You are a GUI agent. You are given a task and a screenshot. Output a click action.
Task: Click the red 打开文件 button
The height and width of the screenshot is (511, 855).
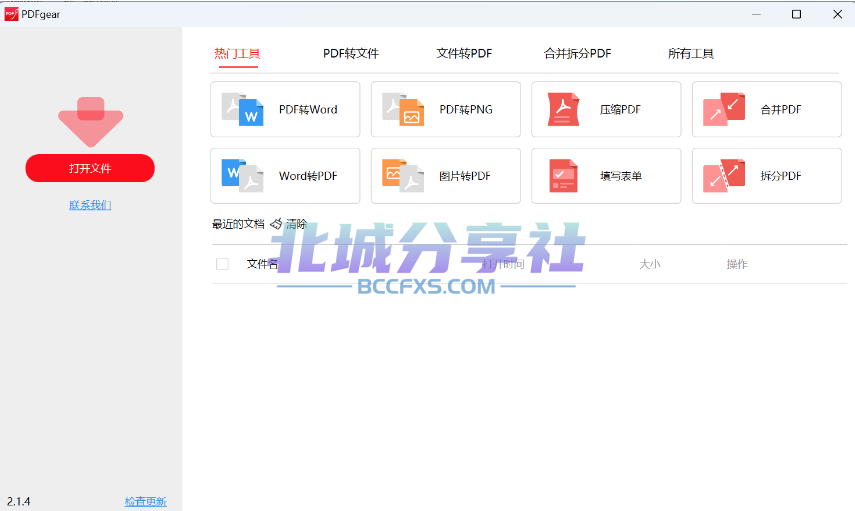(90, 168)
